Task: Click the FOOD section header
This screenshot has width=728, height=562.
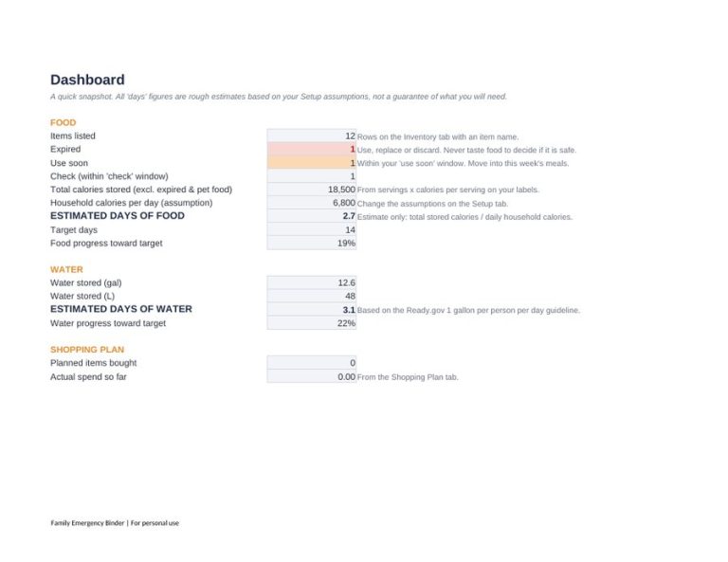Action: click(x=64, y=122)
